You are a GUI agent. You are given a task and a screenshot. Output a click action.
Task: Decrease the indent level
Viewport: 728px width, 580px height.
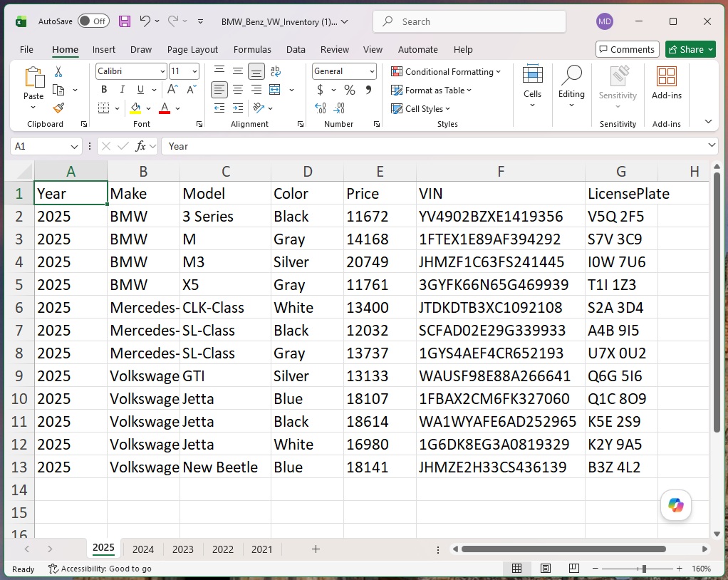coord(219,108)
